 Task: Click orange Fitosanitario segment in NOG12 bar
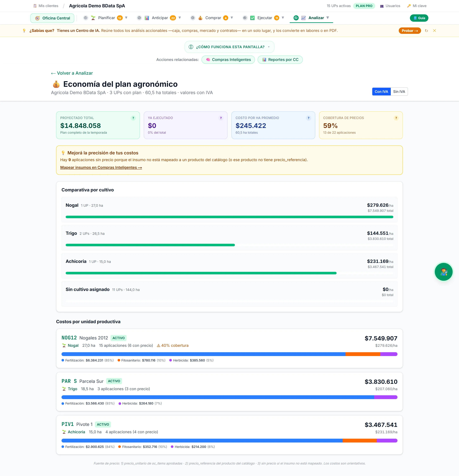pos(363,354)
